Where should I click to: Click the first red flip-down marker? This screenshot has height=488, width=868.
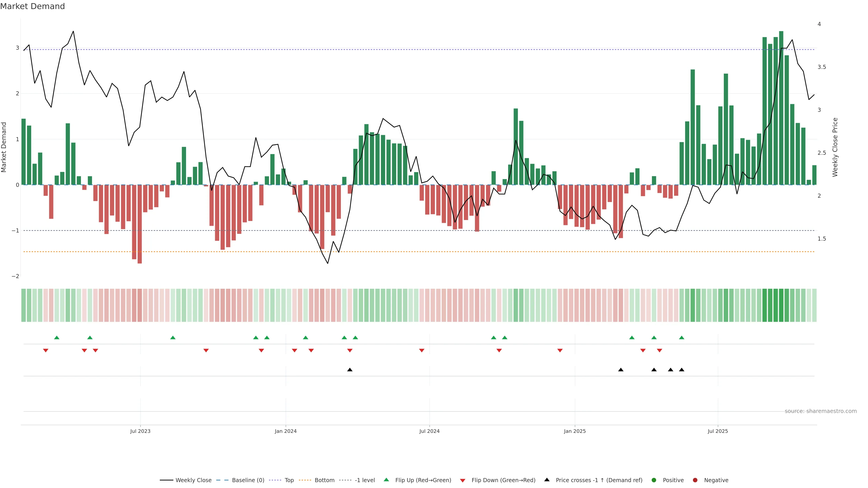point(45,351)
